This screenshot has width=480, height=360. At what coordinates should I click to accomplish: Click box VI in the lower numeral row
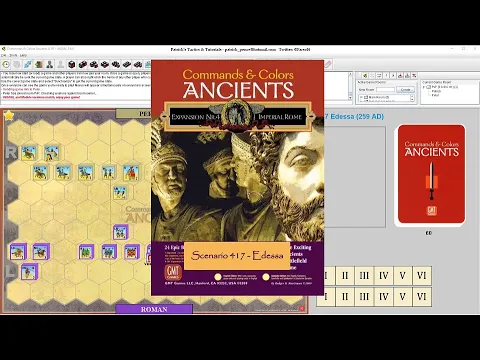tap(422, 297)
